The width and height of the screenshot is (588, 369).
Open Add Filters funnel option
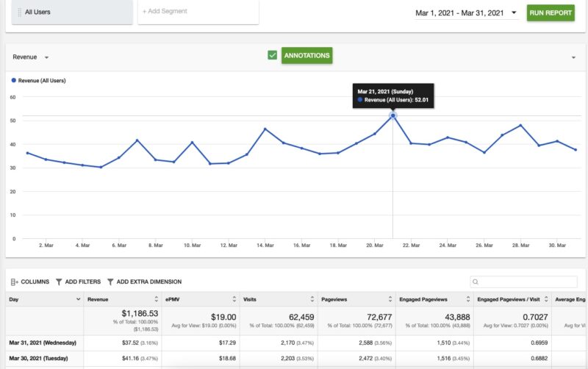coord(59,282)
